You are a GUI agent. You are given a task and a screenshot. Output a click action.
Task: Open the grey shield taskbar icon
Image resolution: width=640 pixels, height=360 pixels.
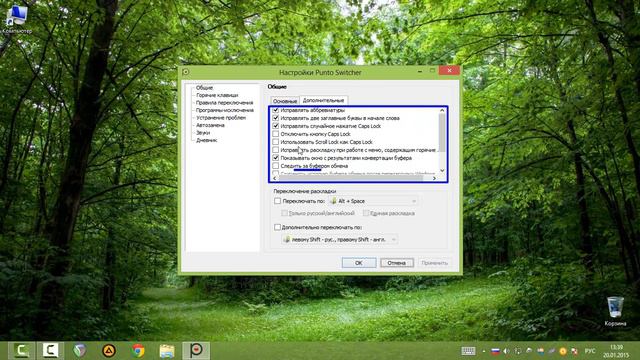[x=80, y=351]
